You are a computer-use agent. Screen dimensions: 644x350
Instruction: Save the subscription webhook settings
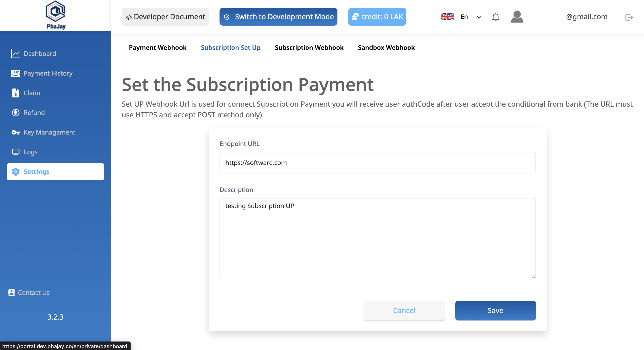point(495,311)
